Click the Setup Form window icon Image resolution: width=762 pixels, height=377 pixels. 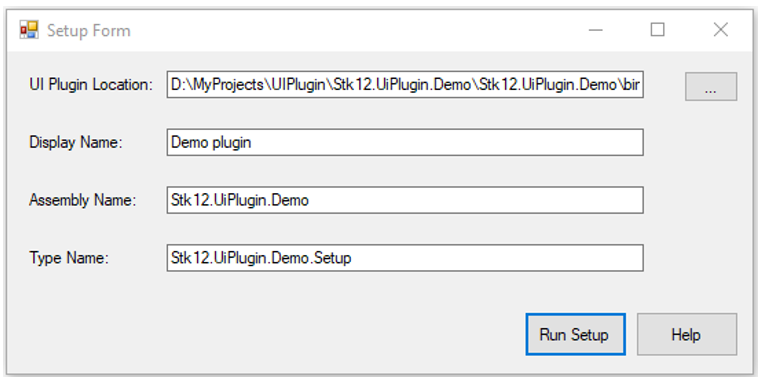[x=29, y=30]
